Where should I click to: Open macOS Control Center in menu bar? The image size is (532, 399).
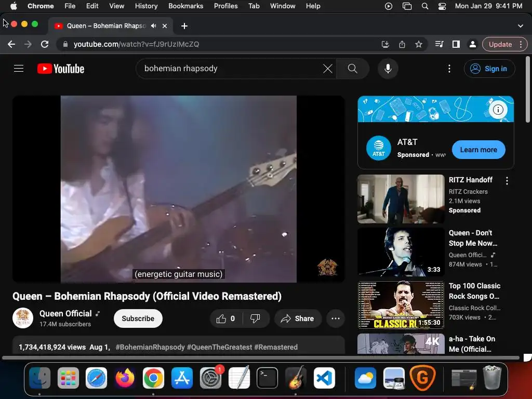coord(442,6)
